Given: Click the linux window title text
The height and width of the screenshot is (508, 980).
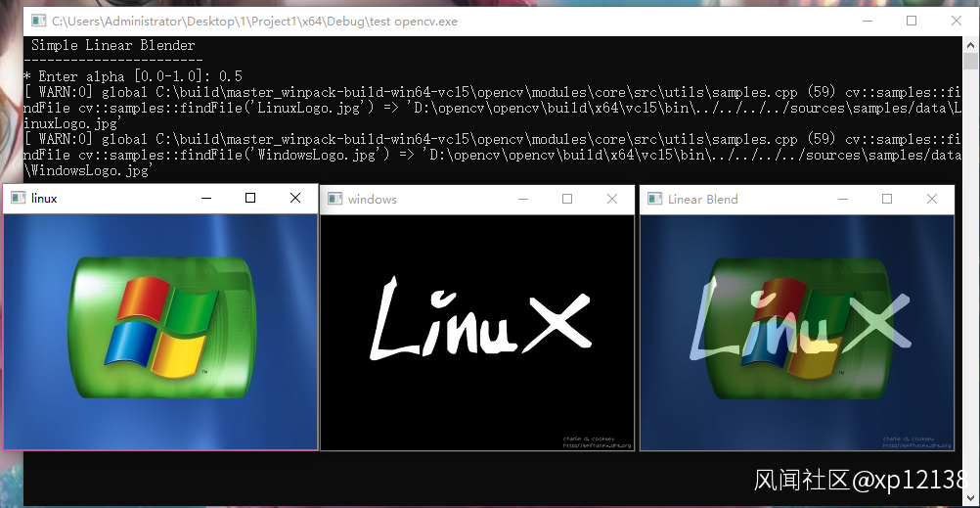Looking at the screenshot, I should tap(44, 198).
